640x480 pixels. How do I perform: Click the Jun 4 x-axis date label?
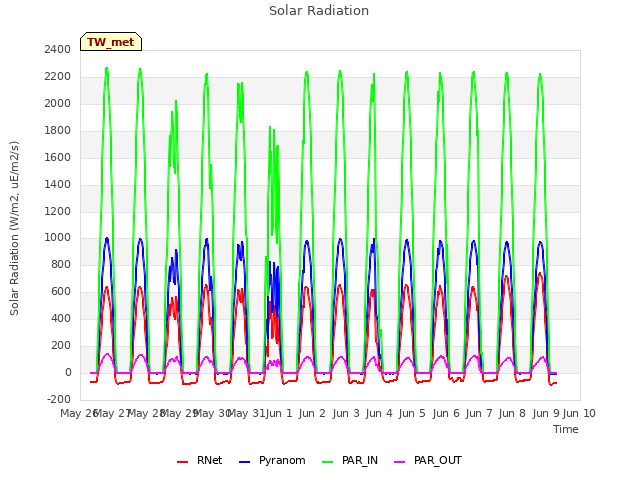point(379,413)
